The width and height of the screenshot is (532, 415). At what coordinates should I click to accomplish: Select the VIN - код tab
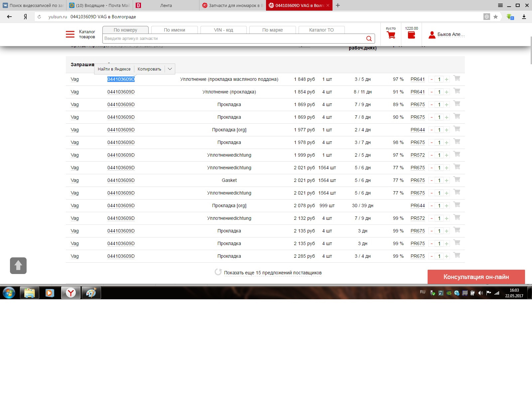[223, 30]
